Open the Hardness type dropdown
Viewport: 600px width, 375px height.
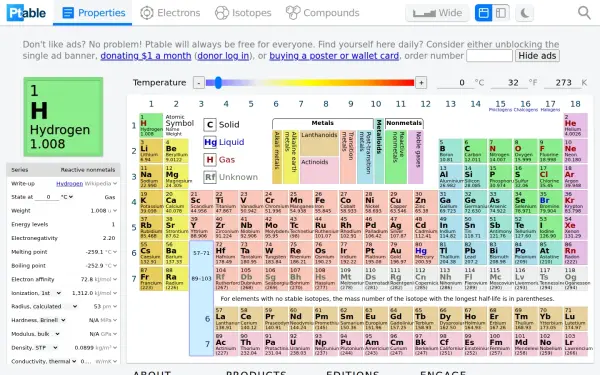(x=38, y=320)
